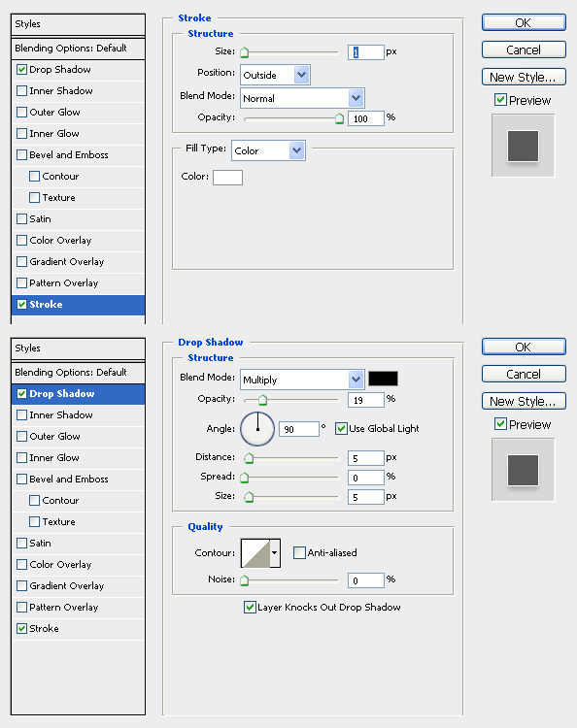
Task: Click the black drop shadow color swatch
Action: point(384,379)
